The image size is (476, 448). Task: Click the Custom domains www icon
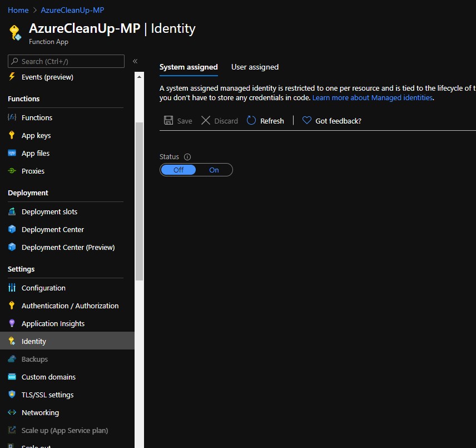[12, 377]
